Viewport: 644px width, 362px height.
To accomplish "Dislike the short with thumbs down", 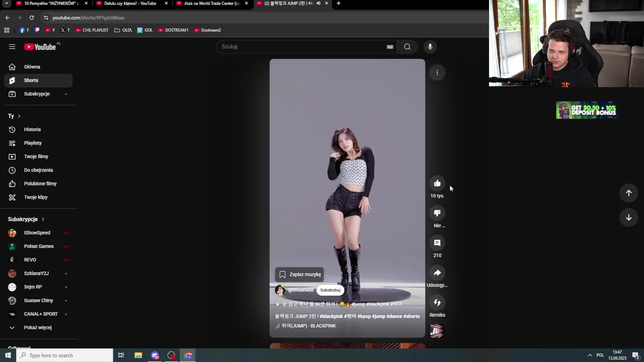I will point(437,213).
